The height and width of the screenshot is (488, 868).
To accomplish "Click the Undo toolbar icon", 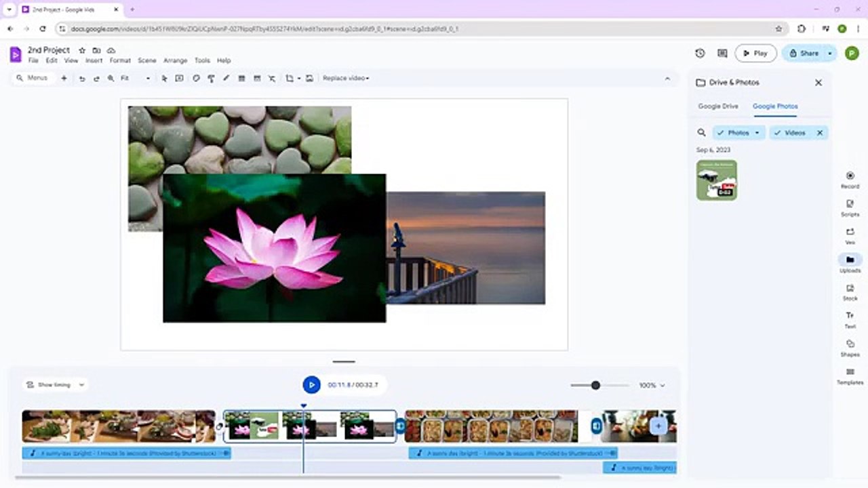I will [81, 79].
